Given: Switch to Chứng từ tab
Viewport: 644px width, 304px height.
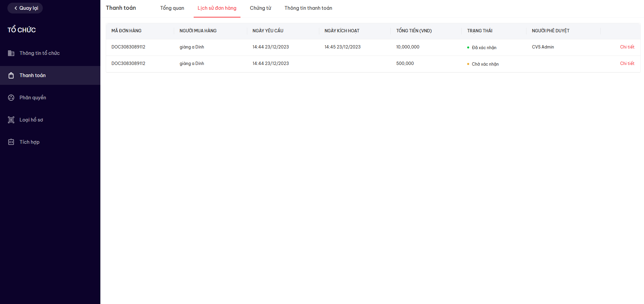Looking at the screenshot, I should click(x=260, y=8).
